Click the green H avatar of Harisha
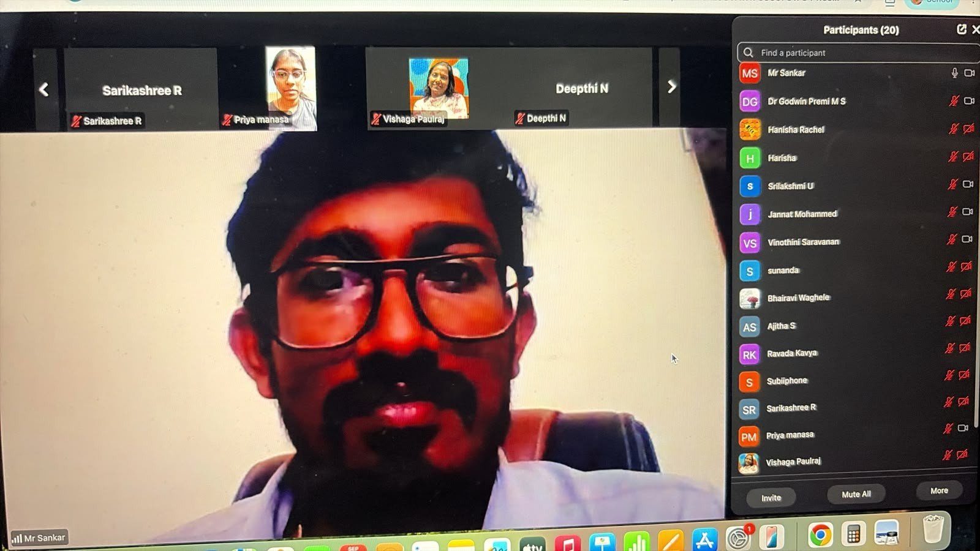The image size is (980, 551). click(x=750, y=158)
